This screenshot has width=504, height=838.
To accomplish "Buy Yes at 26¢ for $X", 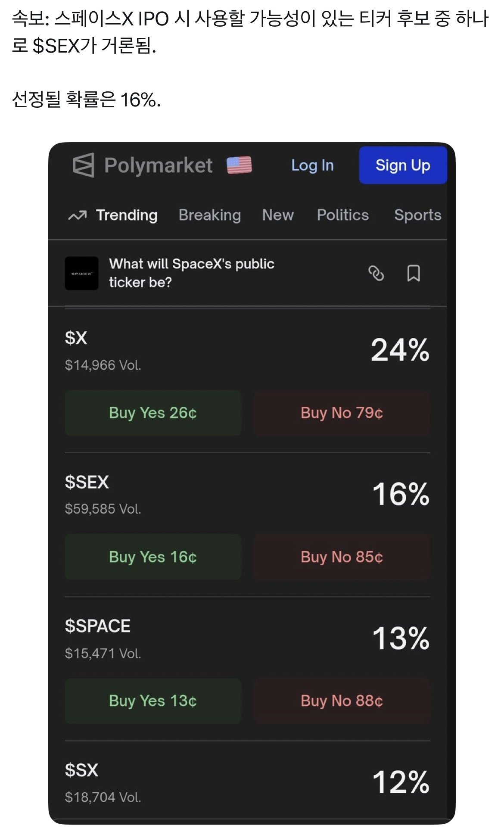I will pos(153,413).
